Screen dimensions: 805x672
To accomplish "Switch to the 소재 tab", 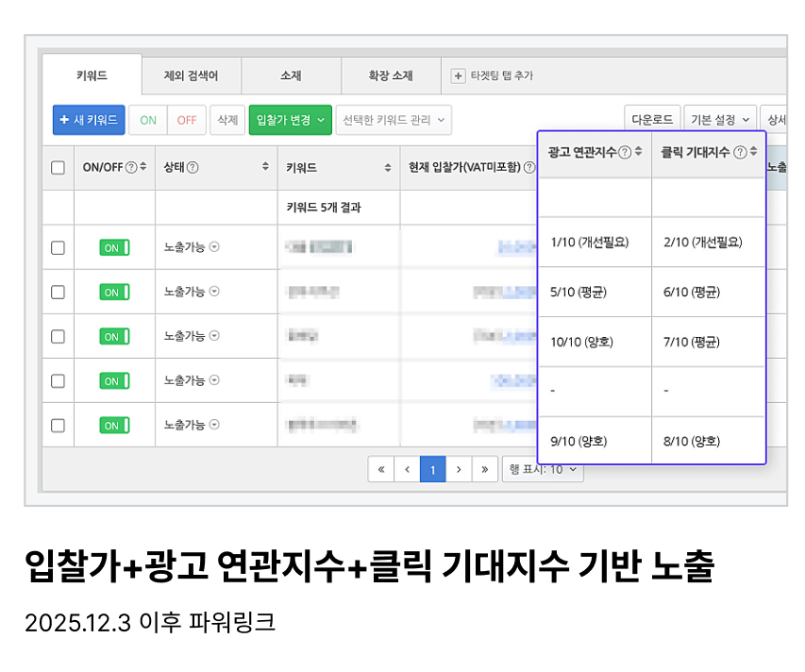I will click(293, 76).
